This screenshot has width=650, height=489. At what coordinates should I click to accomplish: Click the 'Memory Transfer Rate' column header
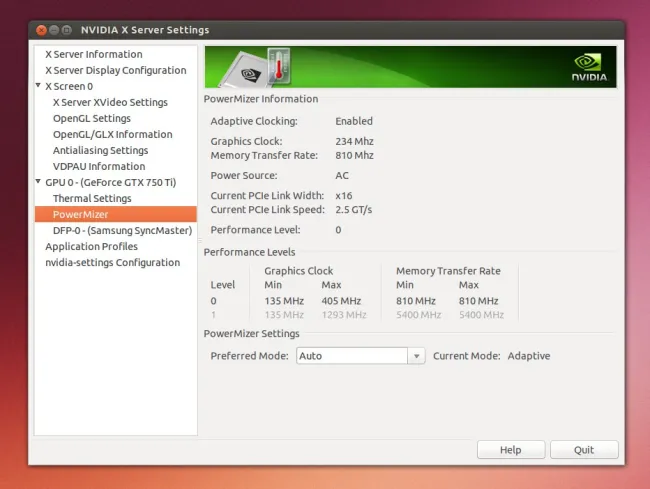pos(448,271)
